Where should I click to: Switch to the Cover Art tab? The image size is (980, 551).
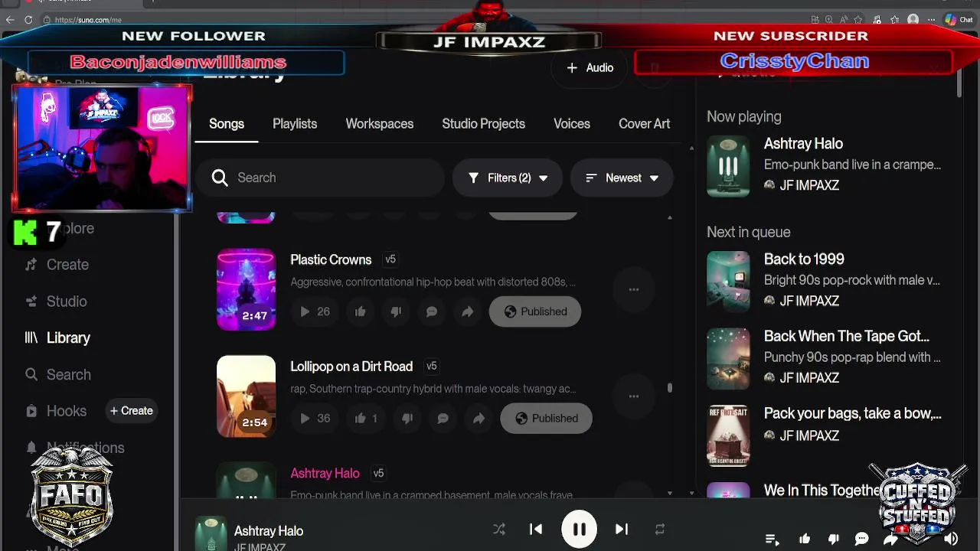click(644, 124)
